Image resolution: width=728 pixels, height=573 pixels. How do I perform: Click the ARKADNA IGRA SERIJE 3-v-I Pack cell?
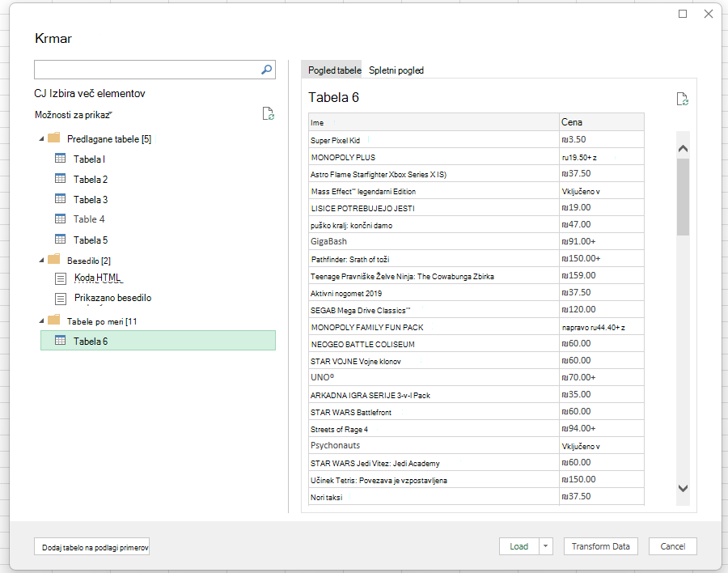(434, 395)
